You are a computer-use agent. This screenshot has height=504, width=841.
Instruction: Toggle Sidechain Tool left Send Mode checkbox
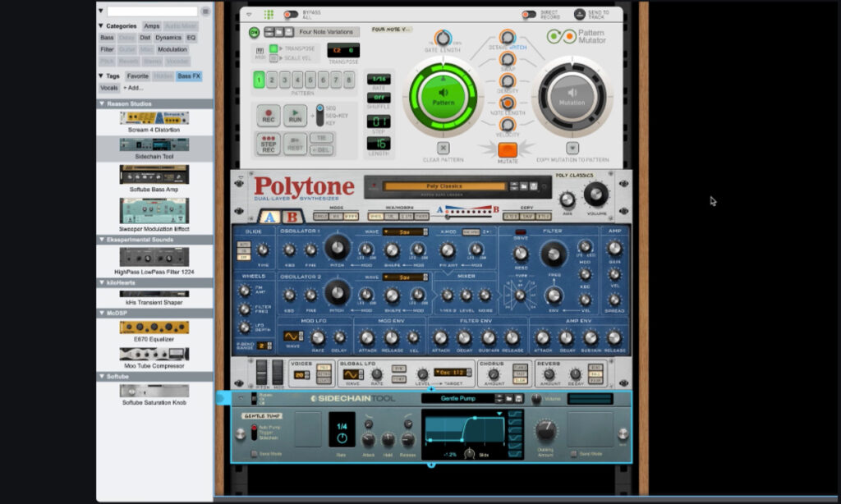click(255, 454)
